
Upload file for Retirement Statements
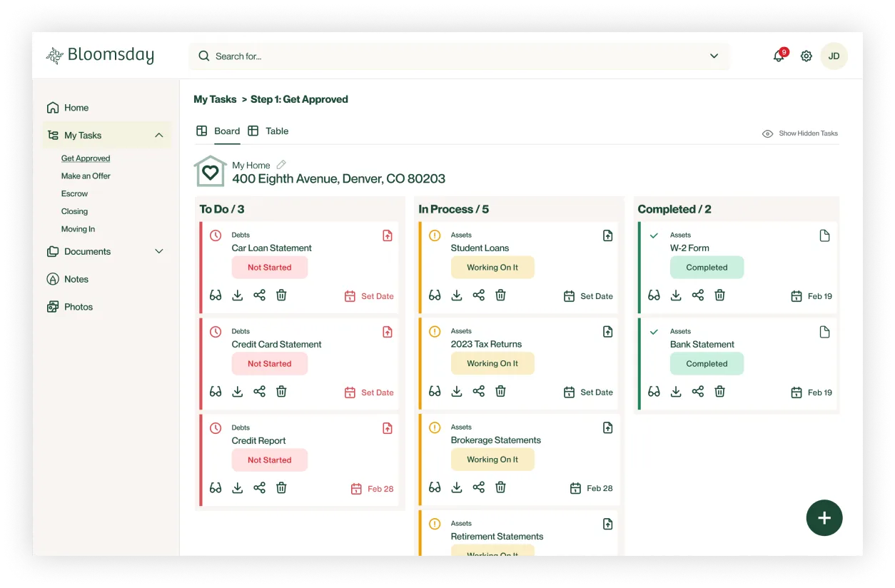pyautogui.click(x=608, y=524)
